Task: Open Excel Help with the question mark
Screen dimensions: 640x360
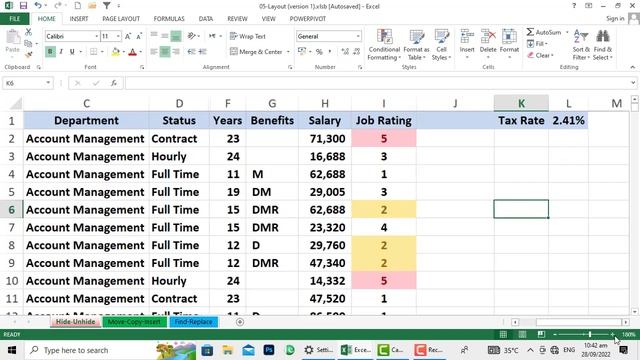Action: pyautogui.click(x=574, y=6)
